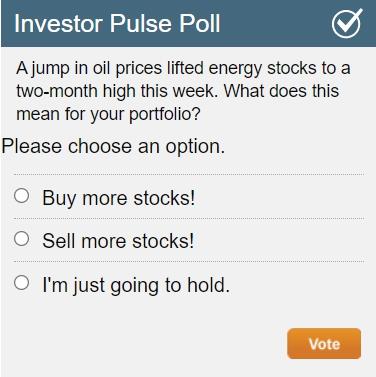The image size is (376, 377).
Task: Select the Buy more stocks radio button
Action: pos(22,195)
